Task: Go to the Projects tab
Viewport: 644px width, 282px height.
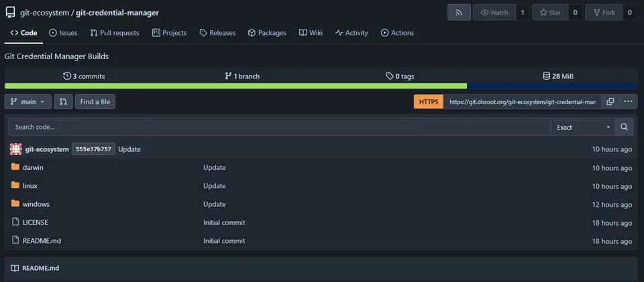Action: 169,33
